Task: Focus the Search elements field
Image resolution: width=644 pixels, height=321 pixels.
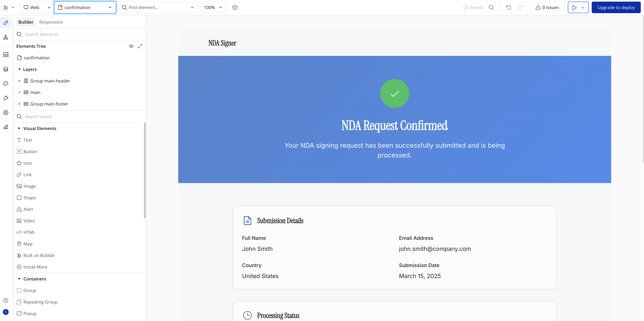Action: tap(80, 34)
